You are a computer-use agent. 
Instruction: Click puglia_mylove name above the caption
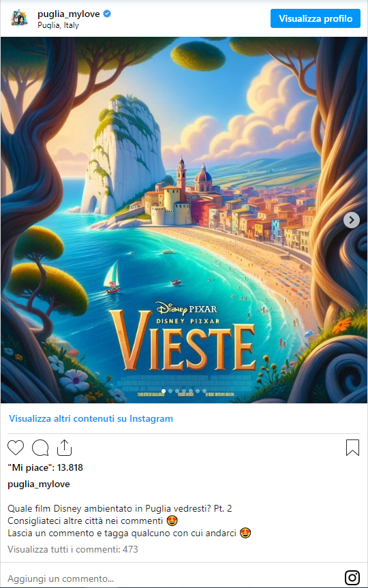(39, 484)
